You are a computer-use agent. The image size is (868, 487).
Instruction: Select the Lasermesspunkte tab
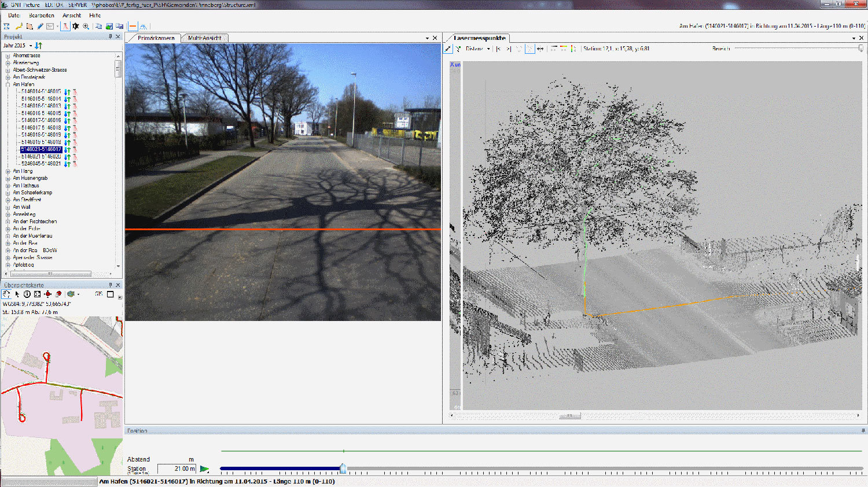click(479, 38)
